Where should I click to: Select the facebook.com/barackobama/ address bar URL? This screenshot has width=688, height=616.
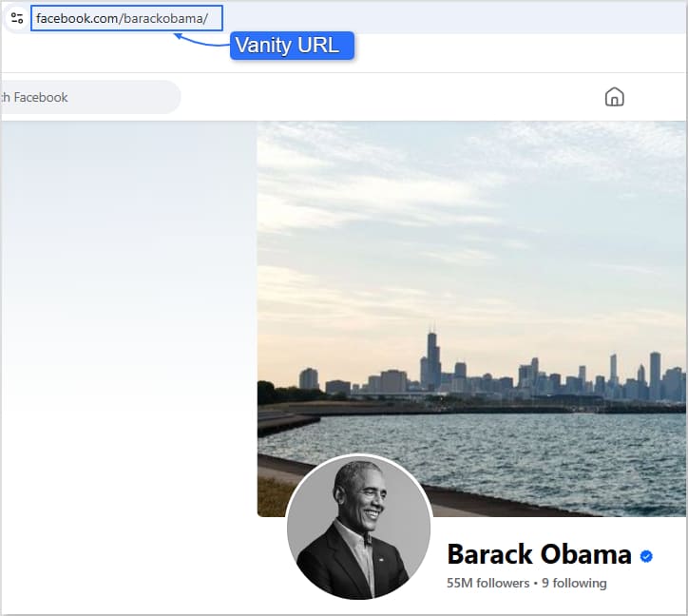[x=122, y=18]
